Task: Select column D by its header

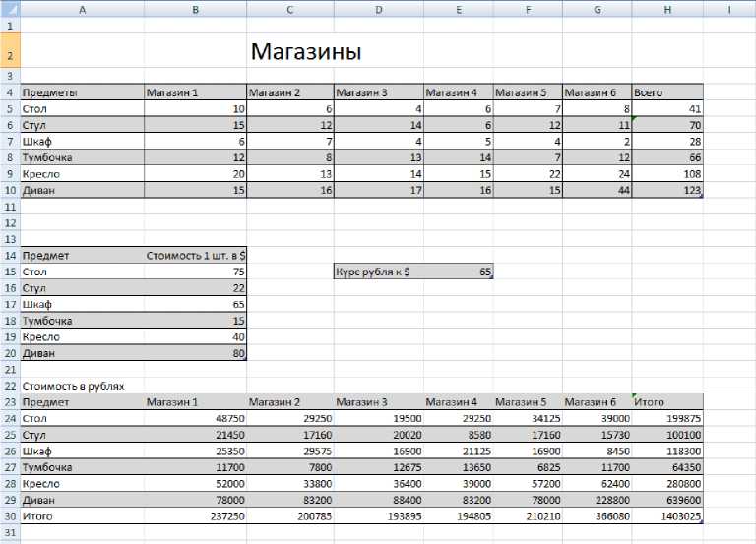Action: 379,9
